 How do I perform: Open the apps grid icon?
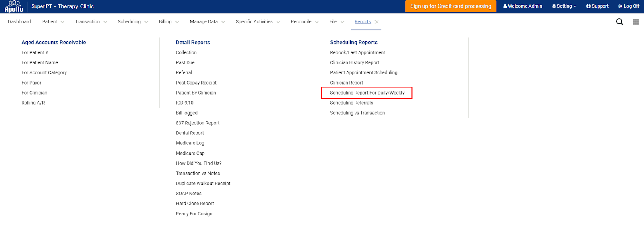pos(636,22)
